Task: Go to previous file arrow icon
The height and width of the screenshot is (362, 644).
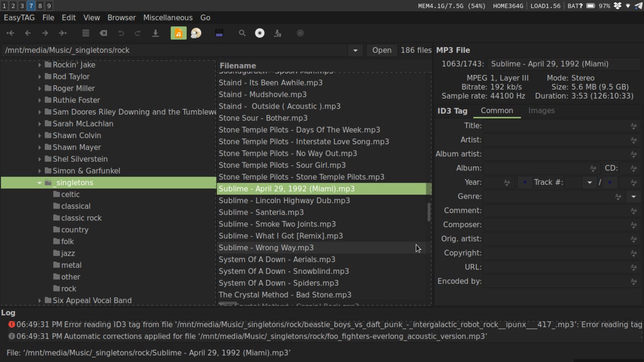Action: click(28, 33)
